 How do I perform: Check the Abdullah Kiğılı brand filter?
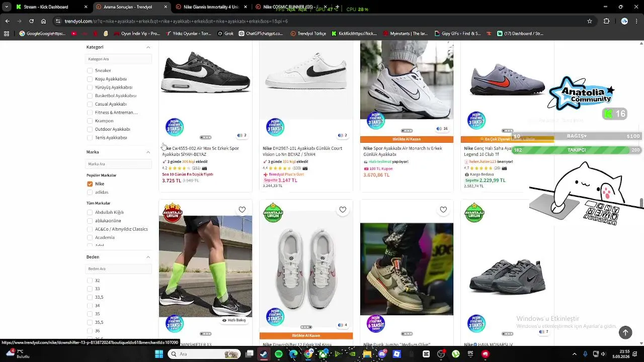[x=90, y=212]
